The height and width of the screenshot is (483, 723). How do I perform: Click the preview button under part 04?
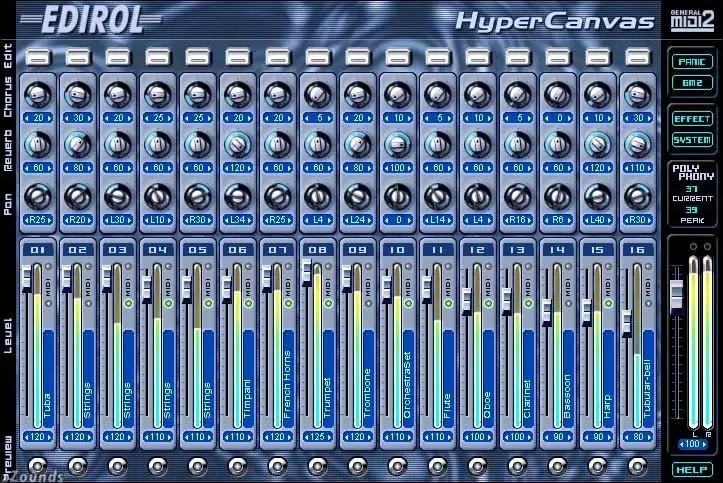158,466
